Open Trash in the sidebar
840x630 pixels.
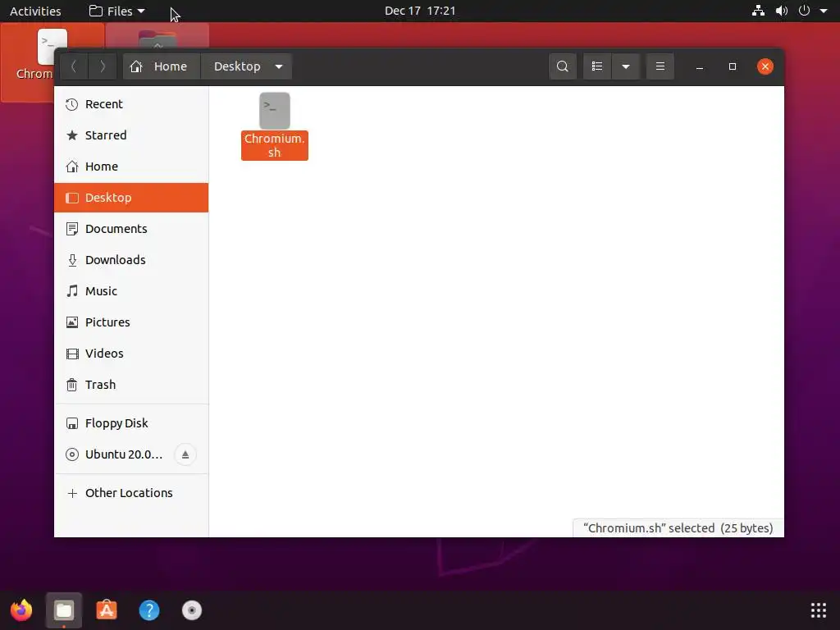[x=131, y=385]
